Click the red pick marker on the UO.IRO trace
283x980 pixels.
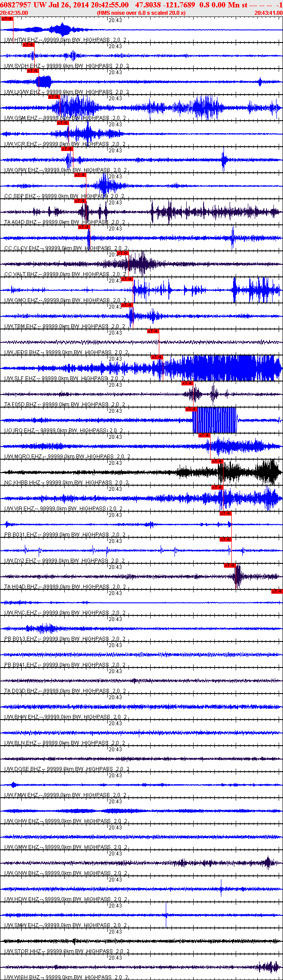(x=191, y=409)
